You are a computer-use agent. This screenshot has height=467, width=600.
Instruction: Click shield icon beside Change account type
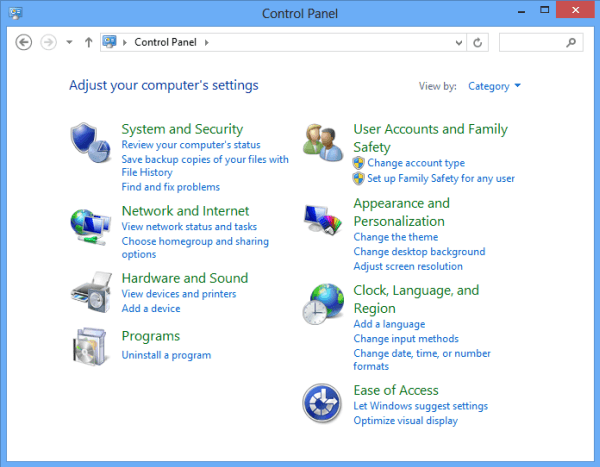(x=359, y=163)
